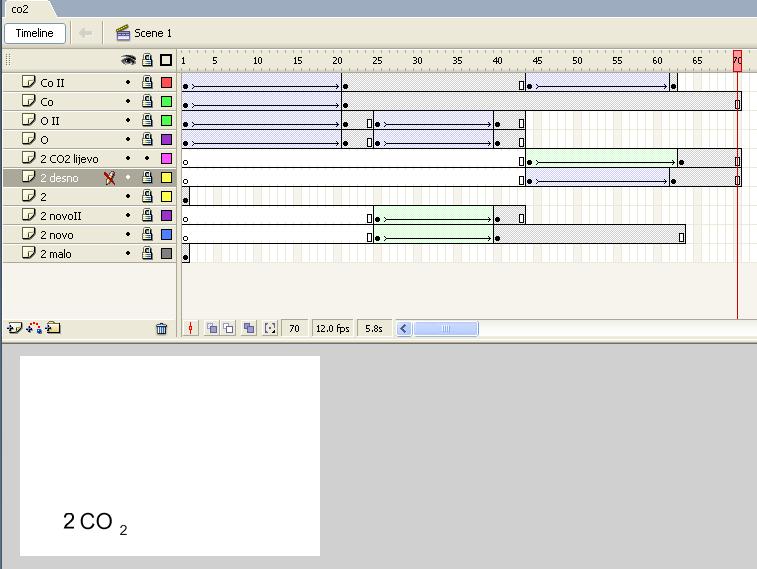Click the Timeline toggle button
The height and width of the screenshot is (569, 757).
pos(35,33)
